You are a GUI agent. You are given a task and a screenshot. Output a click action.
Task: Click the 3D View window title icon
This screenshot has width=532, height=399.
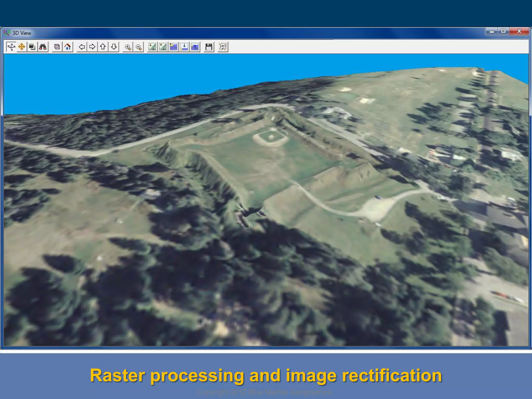coord(7,33)
